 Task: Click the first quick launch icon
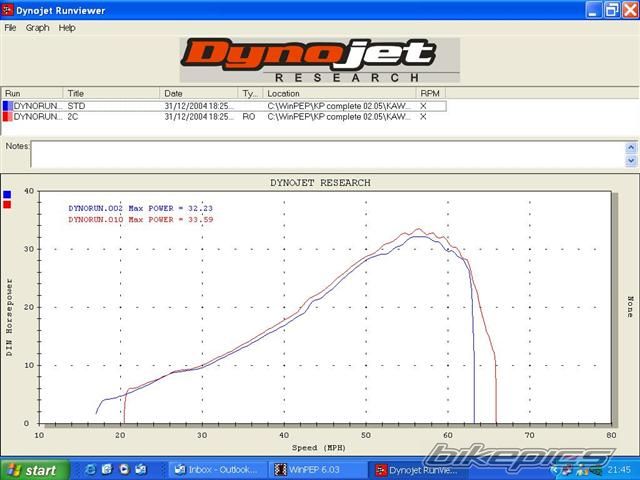(x=89, y=469)
